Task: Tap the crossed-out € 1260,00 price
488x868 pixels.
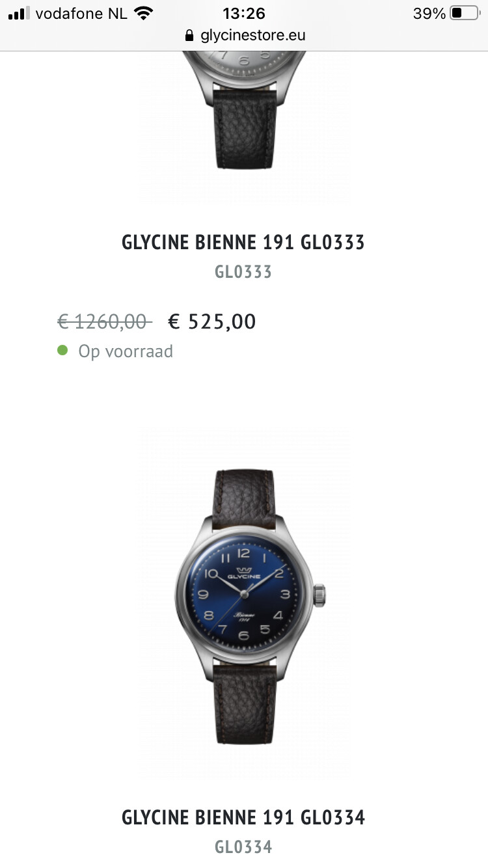Action: click(105, 321)
